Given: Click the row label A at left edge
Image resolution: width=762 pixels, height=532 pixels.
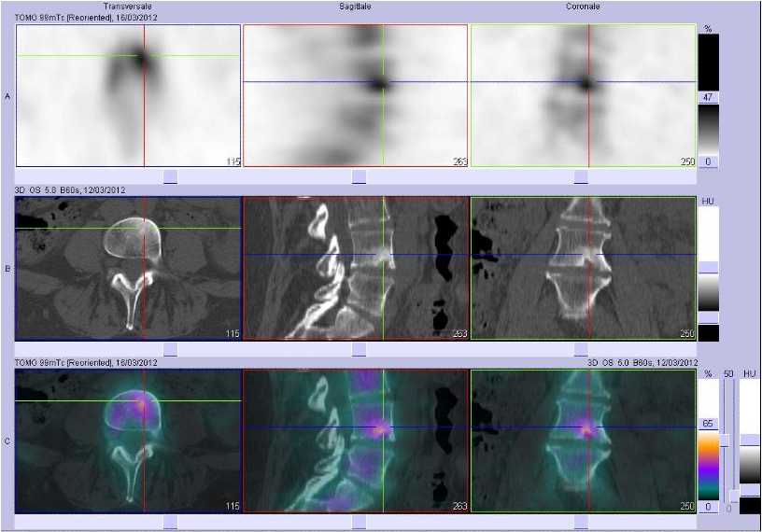Looking at the screenshot, I should [x=7, y=97].
